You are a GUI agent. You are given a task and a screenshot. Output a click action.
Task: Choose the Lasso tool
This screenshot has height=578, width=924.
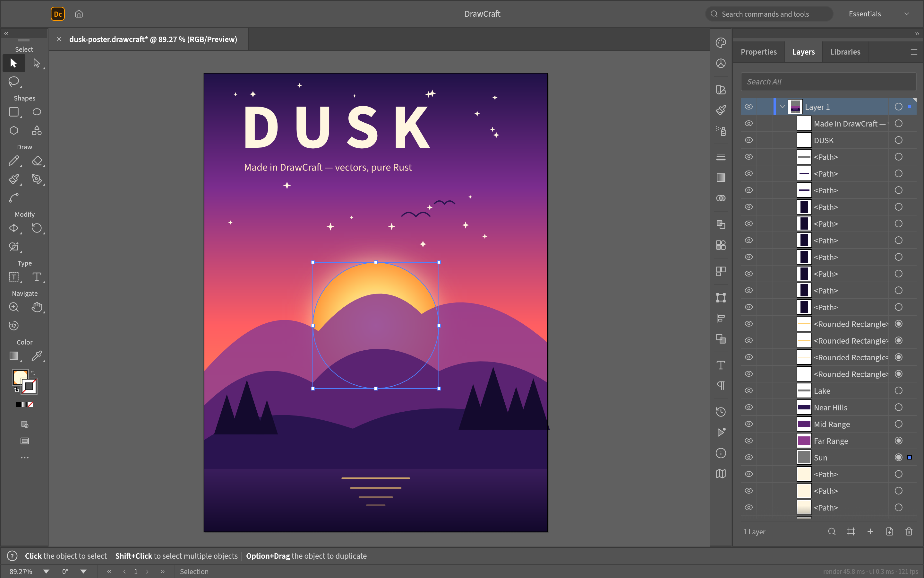pyautogui.click(x=14, y=82)
